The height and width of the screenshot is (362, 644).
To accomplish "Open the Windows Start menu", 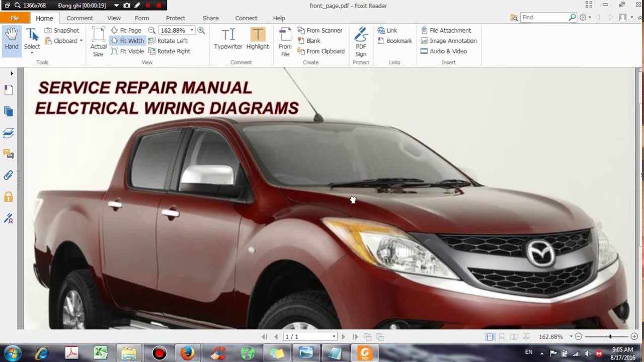I will pos(12,353).
